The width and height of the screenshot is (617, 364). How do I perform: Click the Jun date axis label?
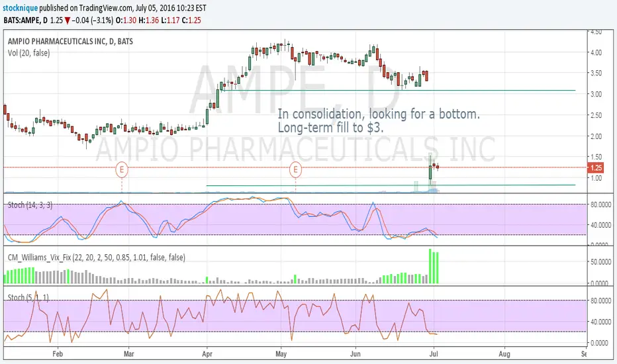tap(356, 354)
